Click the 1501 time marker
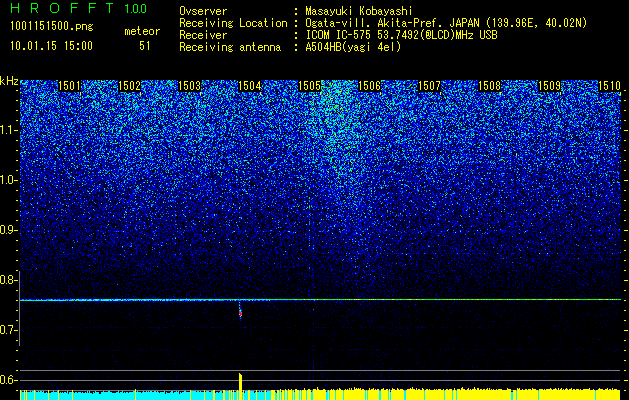The width and height of the screenshot is (629, 400). pos(69,86)
